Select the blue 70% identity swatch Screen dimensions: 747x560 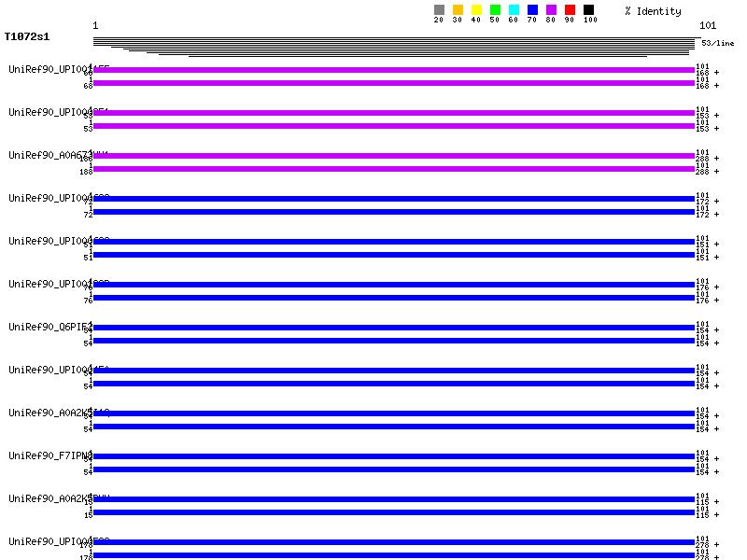pos(532,10)
